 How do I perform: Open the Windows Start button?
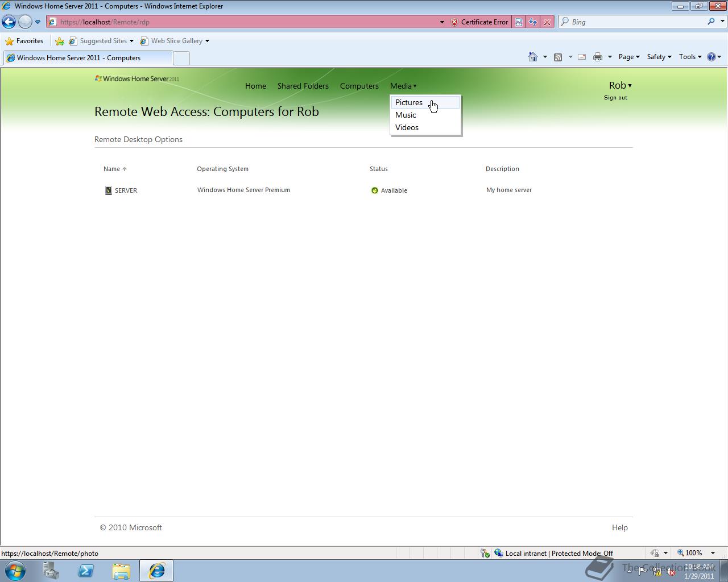click(x=15, y=571)
